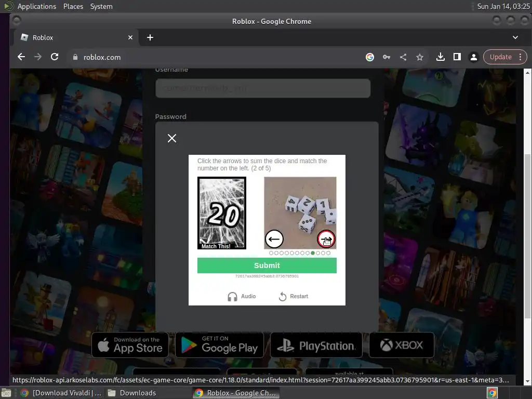Open Chrome profile avatar
Screen dimensions: 532x399
pos(474,57)
